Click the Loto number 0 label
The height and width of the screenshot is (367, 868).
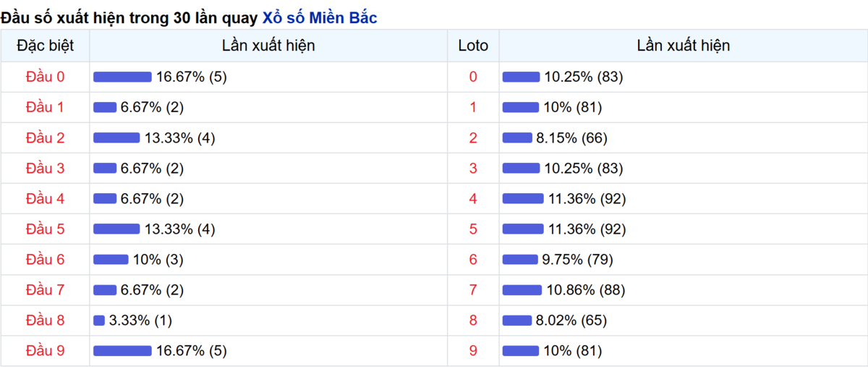point(473,77)
